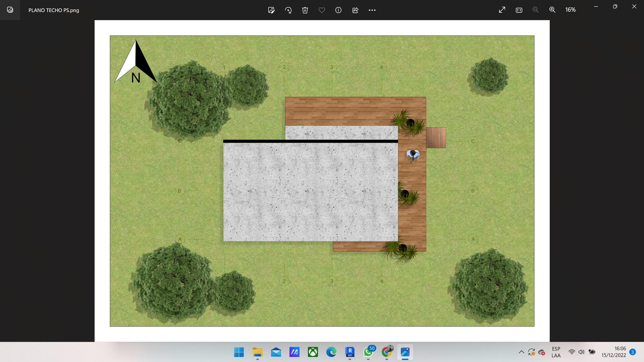Open Windows Start menu
This screenshot has width=644, height=362.
(x=239, y=352)
